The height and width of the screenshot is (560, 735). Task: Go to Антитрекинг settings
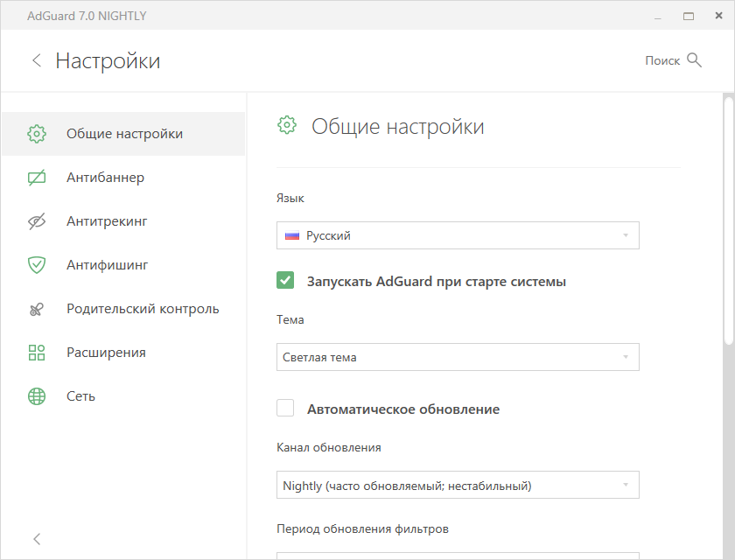tap(123, 221)
